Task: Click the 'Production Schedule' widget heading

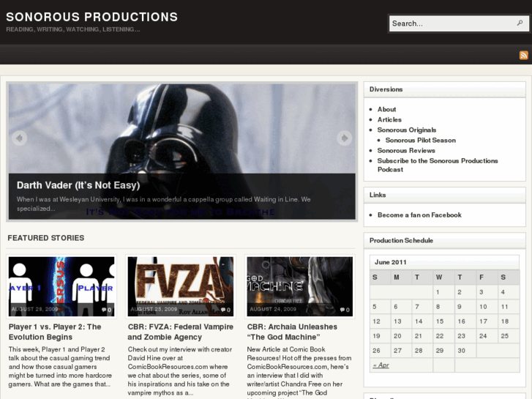Action: pos(401,240)
